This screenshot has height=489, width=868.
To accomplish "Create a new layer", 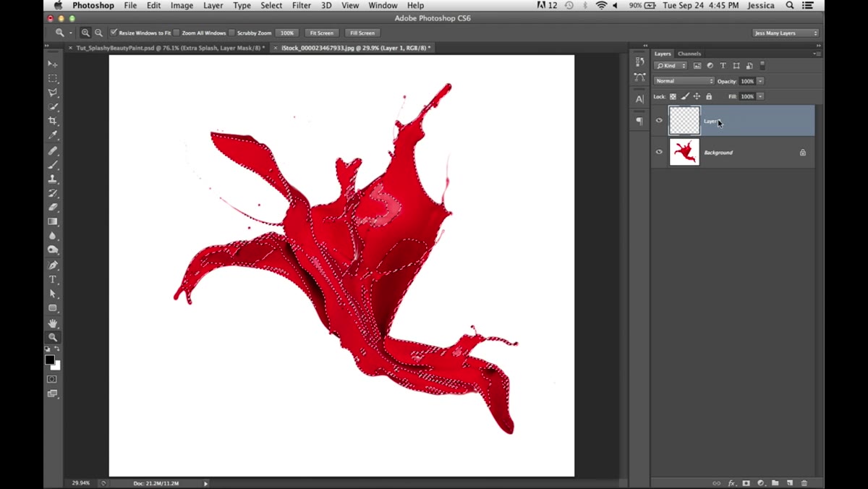I will pos(789,483).
